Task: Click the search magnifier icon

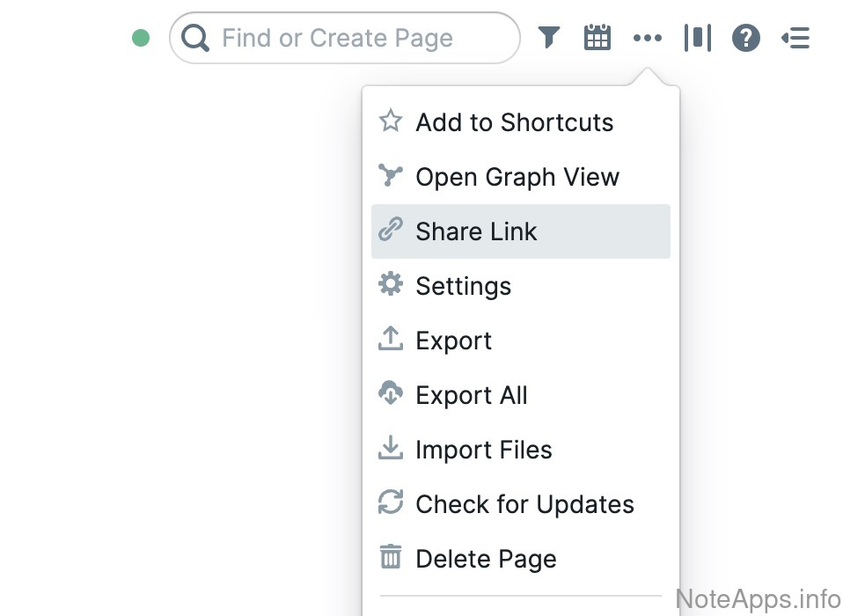Action: click(195, 38)
